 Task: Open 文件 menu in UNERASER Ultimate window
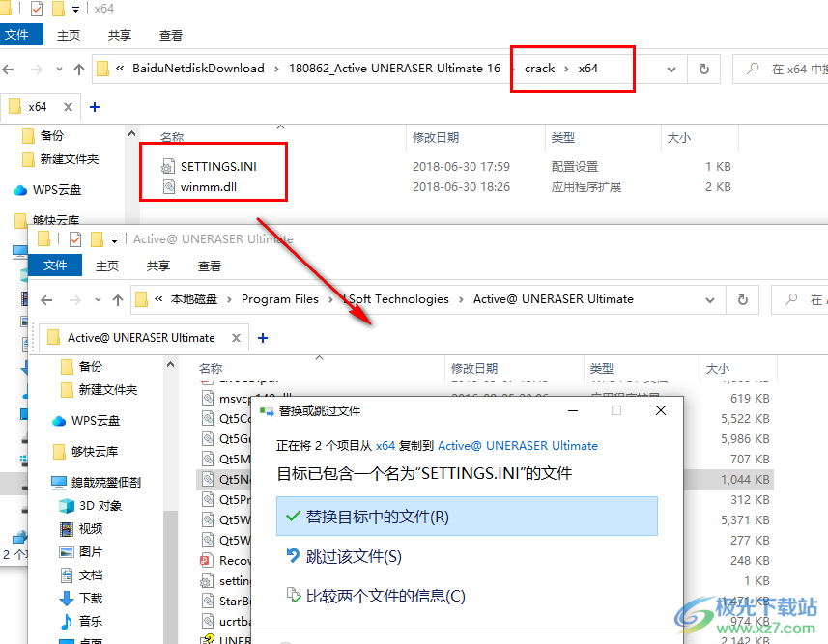[55, 265]
